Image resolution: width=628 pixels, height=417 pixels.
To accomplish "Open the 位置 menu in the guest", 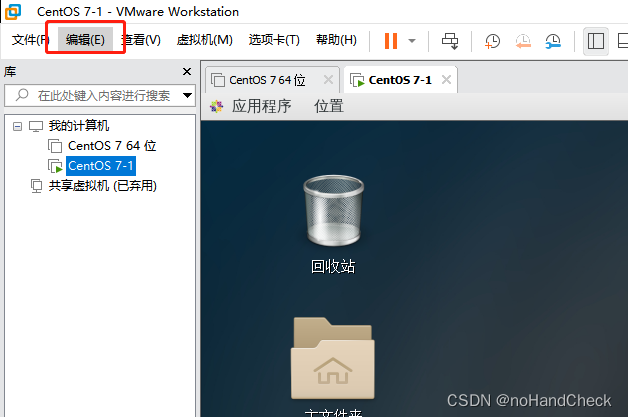I will pyautogui.click(x=329, y=107).
